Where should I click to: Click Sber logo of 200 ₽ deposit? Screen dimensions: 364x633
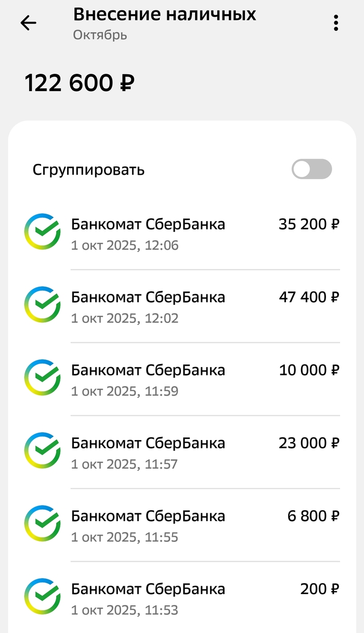[42, 596]
